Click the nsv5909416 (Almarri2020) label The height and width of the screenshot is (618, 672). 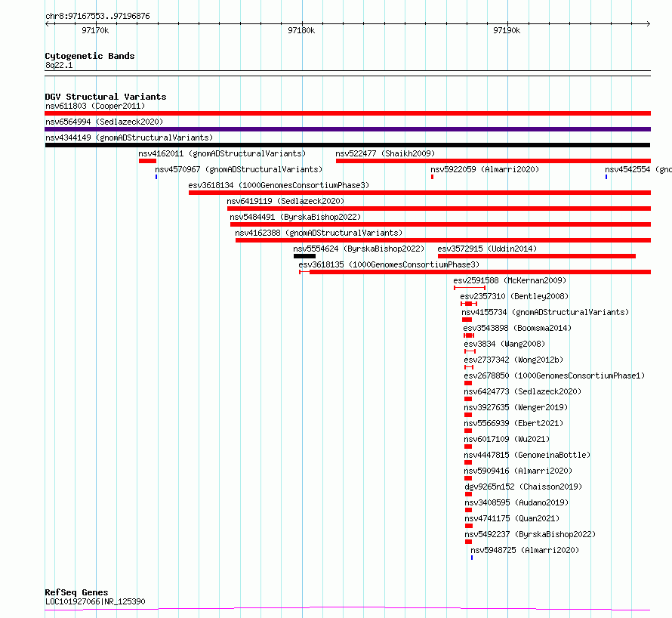[x=518, y=471]
